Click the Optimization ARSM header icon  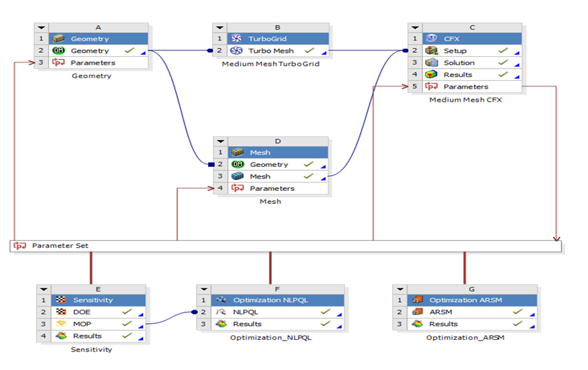pos(418,299)
